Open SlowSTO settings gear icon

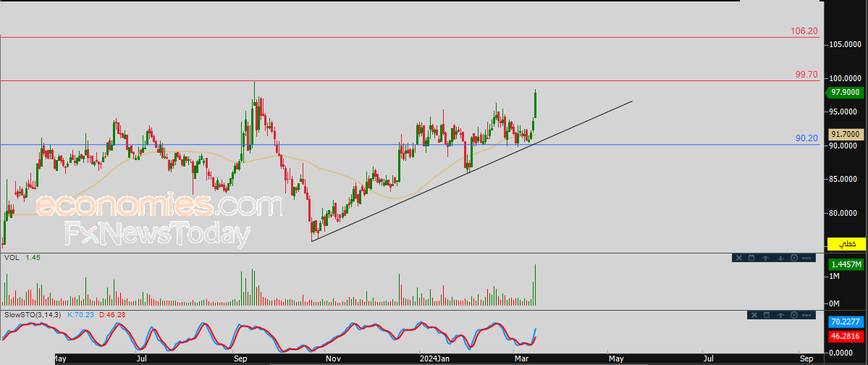tap(794, 315)
